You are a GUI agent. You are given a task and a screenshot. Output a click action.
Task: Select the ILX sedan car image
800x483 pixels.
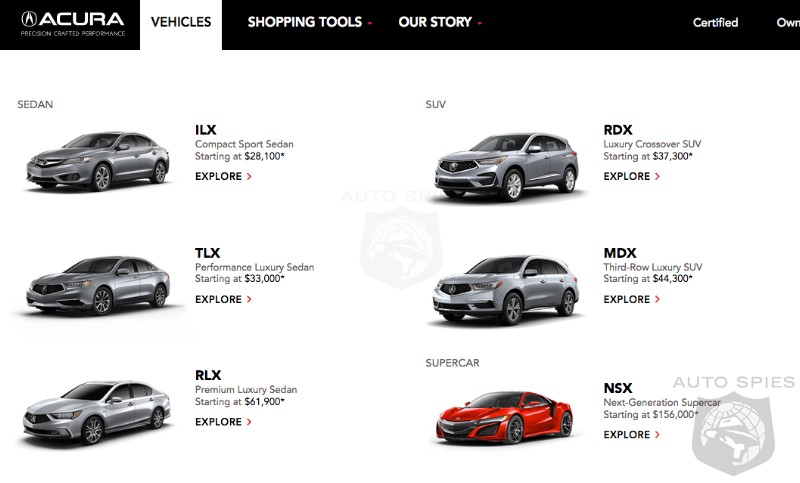pyautogui.click(x=97, y=161)
